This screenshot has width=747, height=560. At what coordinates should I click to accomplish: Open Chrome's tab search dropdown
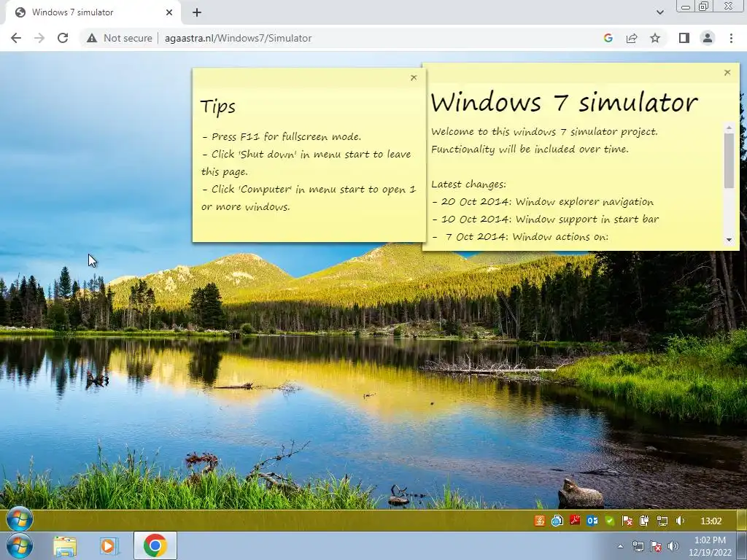tap(659, 12)
